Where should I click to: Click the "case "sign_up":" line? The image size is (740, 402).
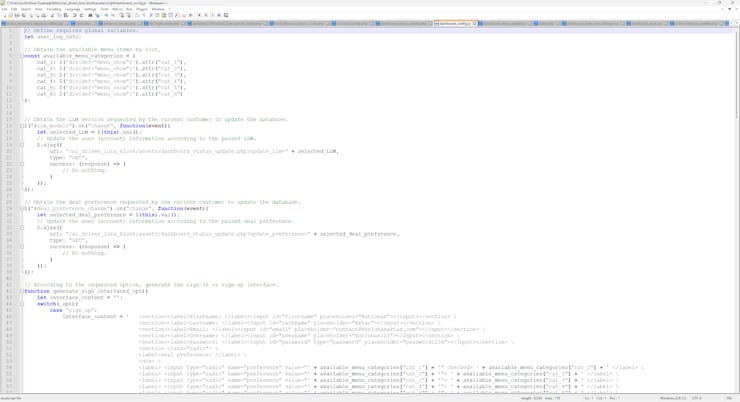click(73, 310)
